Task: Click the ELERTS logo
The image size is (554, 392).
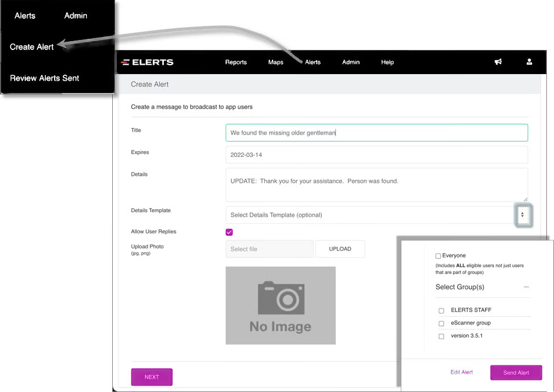Action: pyautogui.click(x=147, y=62)
